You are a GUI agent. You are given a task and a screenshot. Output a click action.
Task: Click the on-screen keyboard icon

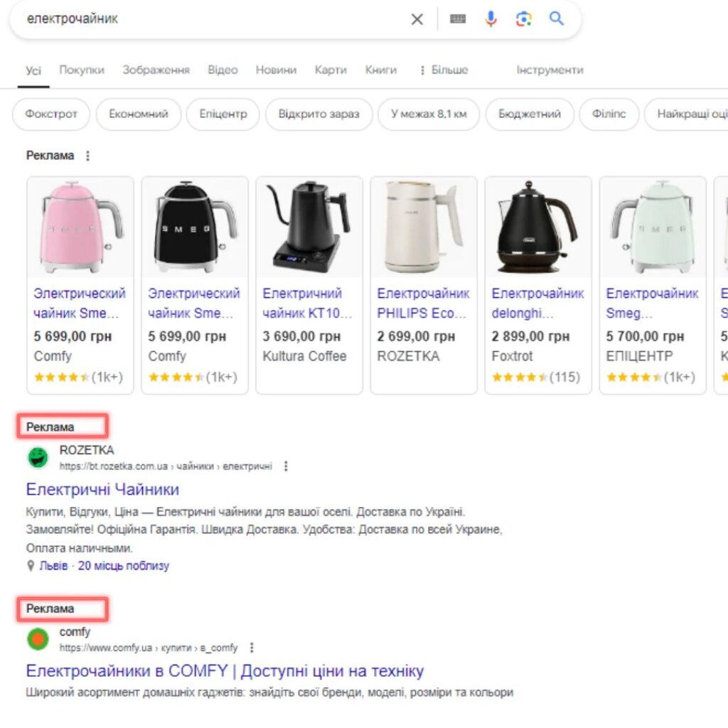459,20
